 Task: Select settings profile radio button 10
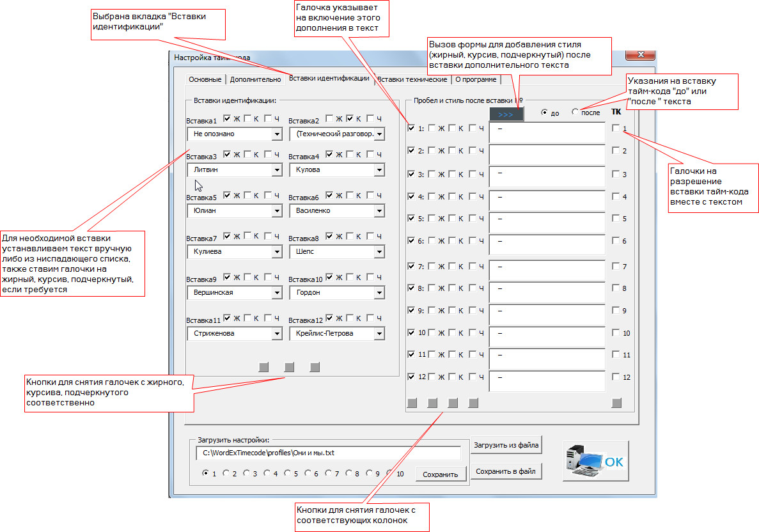(x=389, y=473)
